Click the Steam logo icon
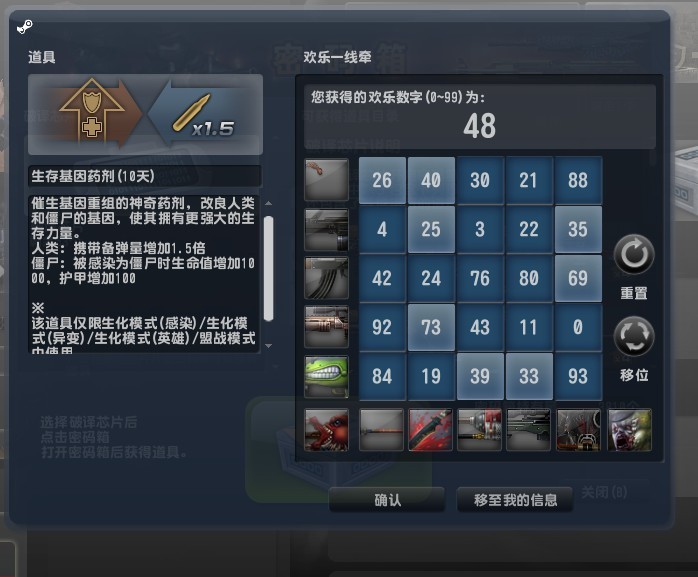This screenshot has height=577, width=698. click(24, 27)
